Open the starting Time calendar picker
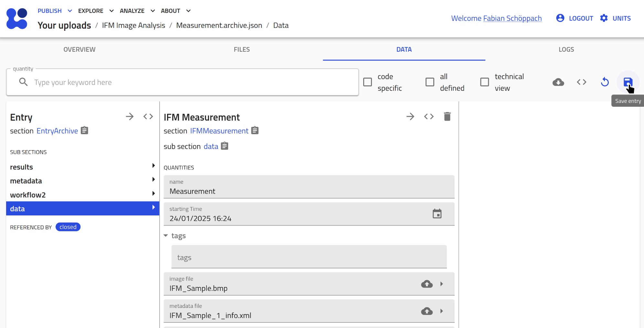The width and height of the screenshot is (644, 328). (x=437, y=214)
